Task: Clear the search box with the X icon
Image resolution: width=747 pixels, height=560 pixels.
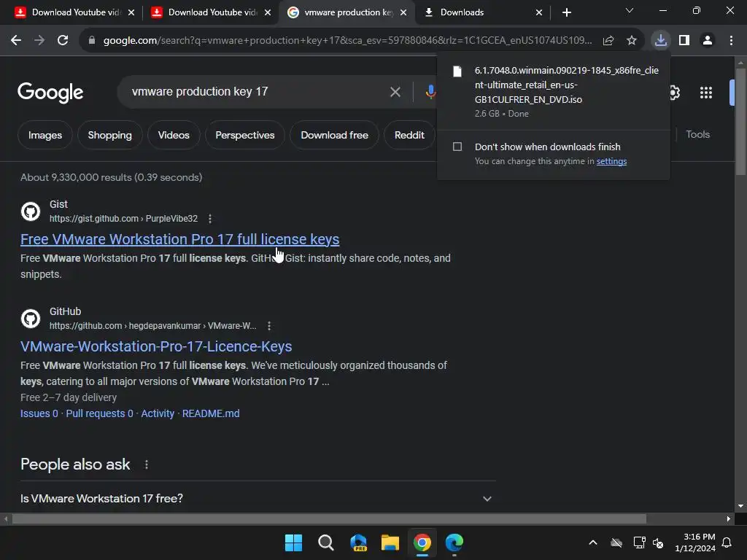Action: [x=395, y=91]
